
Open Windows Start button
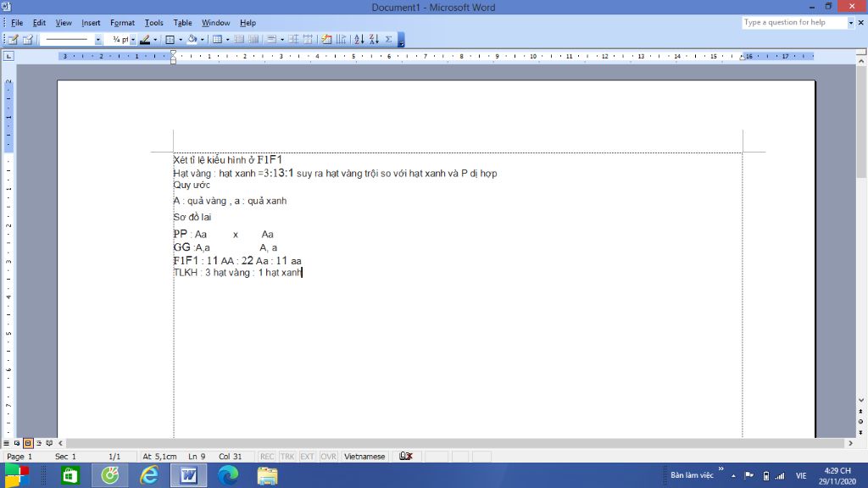coord(17,475)
